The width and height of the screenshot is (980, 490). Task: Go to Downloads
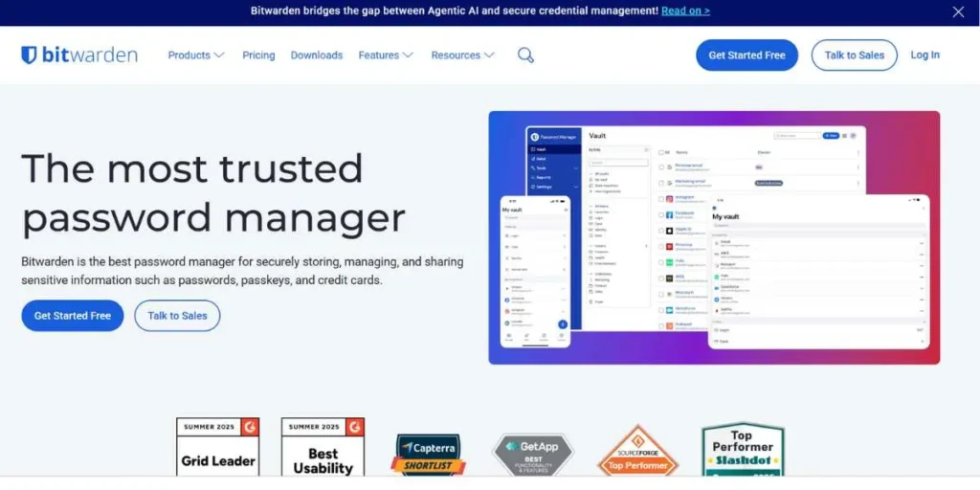[316, 55]
